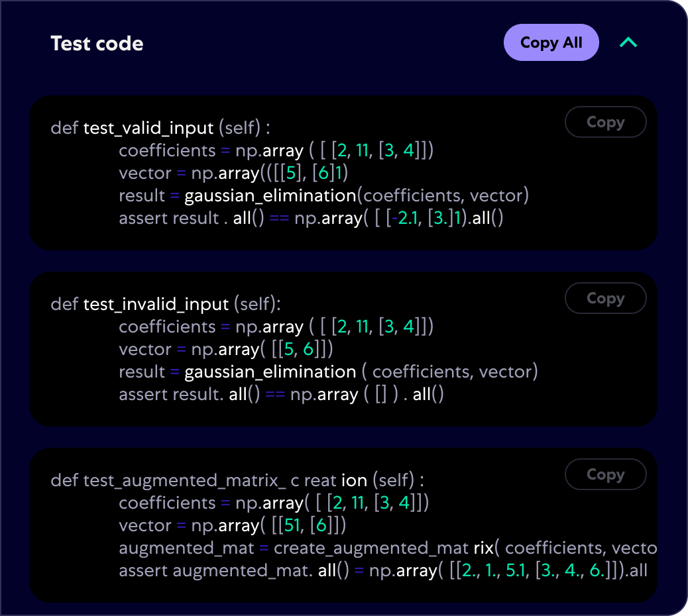The width and height of the screenshot is (688, 616).
Task: Click the assert augmented_mat line
Action: point(382,571)
